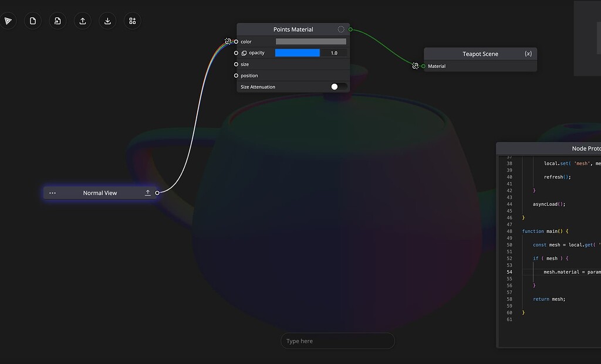Toggle the dotted circle in Points Material header

click(341, 29)
